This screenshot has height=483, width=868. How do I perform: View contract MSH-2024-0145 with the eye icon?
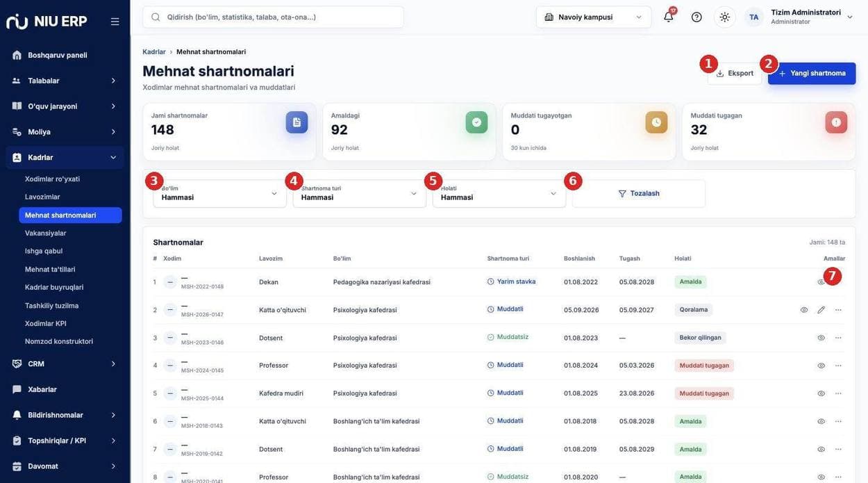(x=821, y=366)
